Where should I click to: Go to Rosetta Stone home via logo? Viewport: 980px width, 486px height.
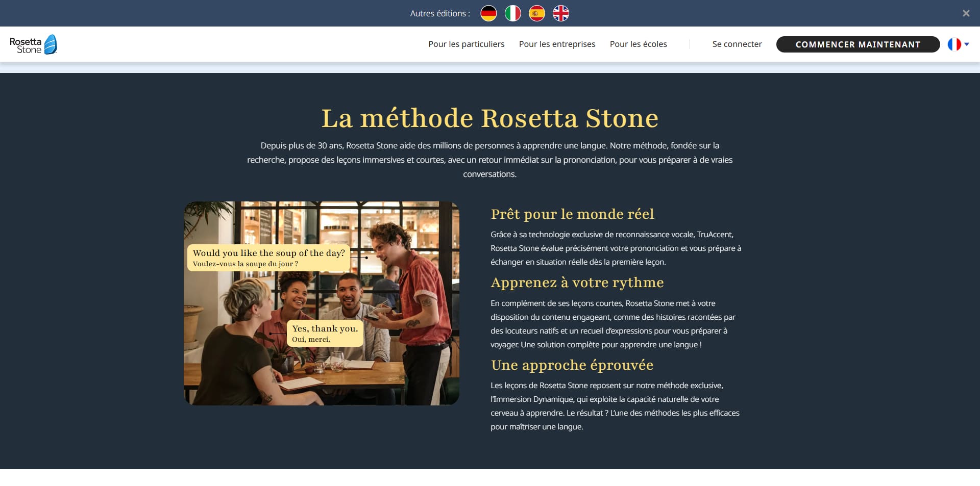[x=33, y=45]
